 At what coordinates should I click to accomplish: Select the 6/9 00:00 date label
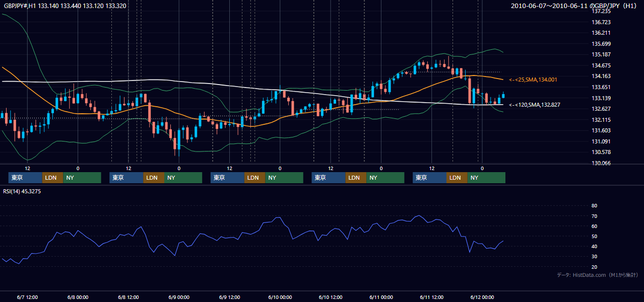tap(179, 297)
